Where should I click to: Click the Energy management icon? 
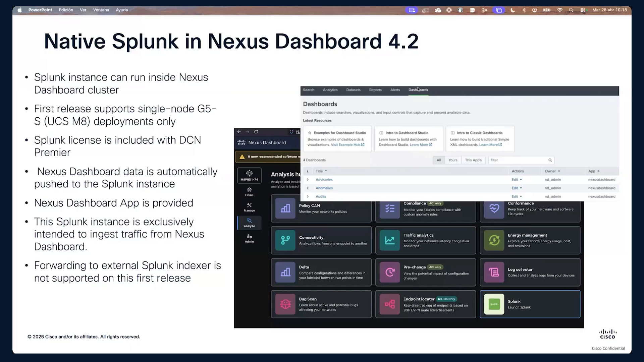click(494, 240)
